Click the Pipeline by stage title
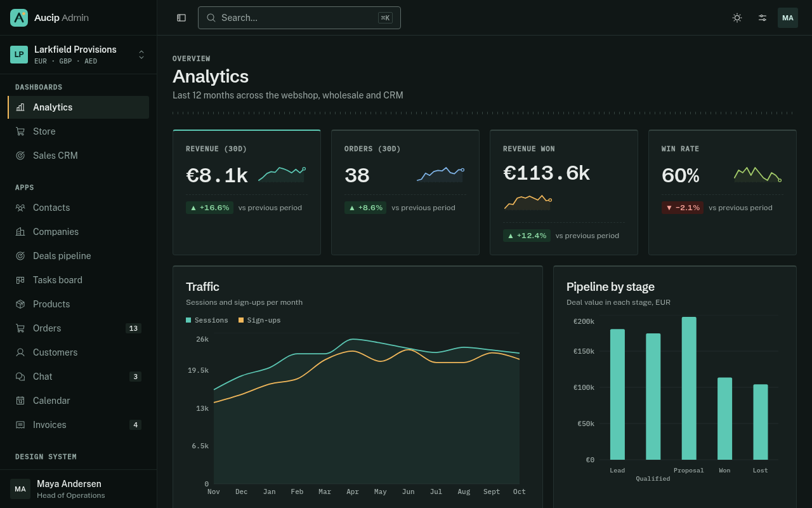The height and width of the screenshot is (508, 812). click(610, 286)
